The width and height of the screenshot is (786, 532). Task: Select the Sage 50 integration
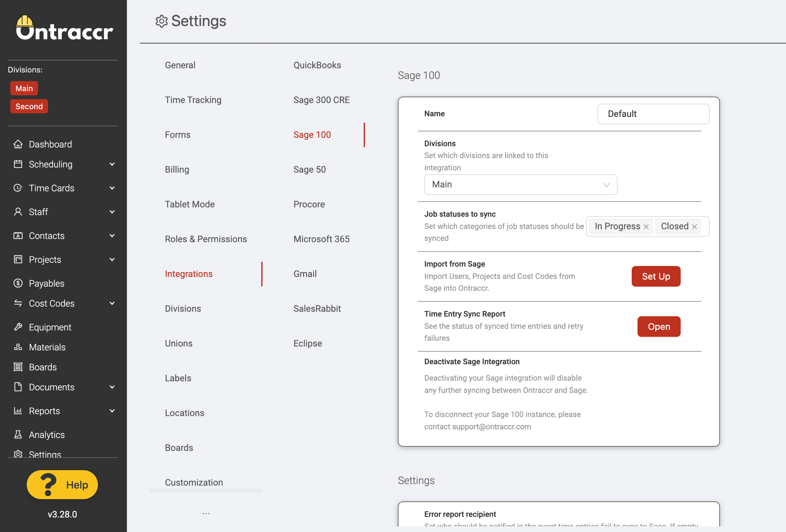click(310, 169)
